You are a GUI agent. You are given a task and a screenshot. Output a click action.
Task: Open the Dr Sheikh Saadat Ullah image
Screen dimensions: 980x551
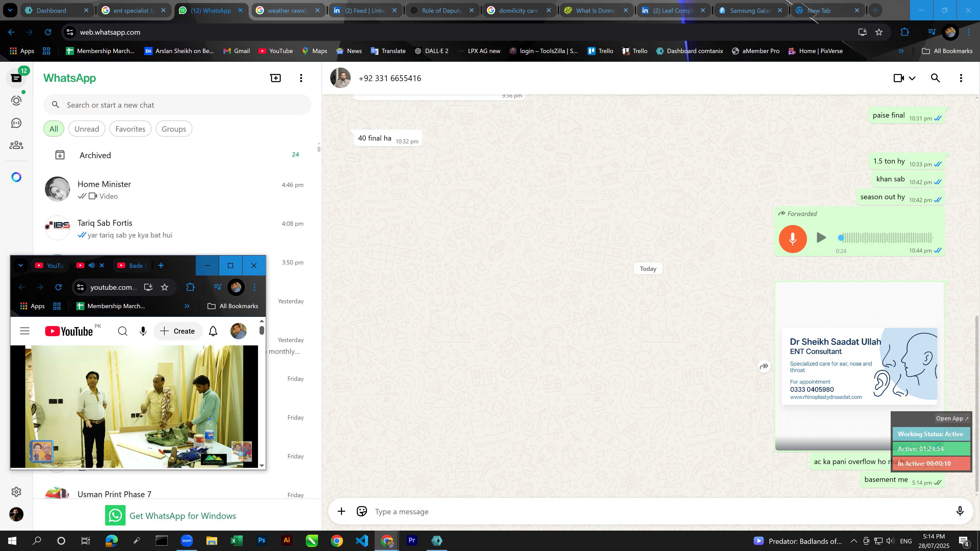click(859, 366)
